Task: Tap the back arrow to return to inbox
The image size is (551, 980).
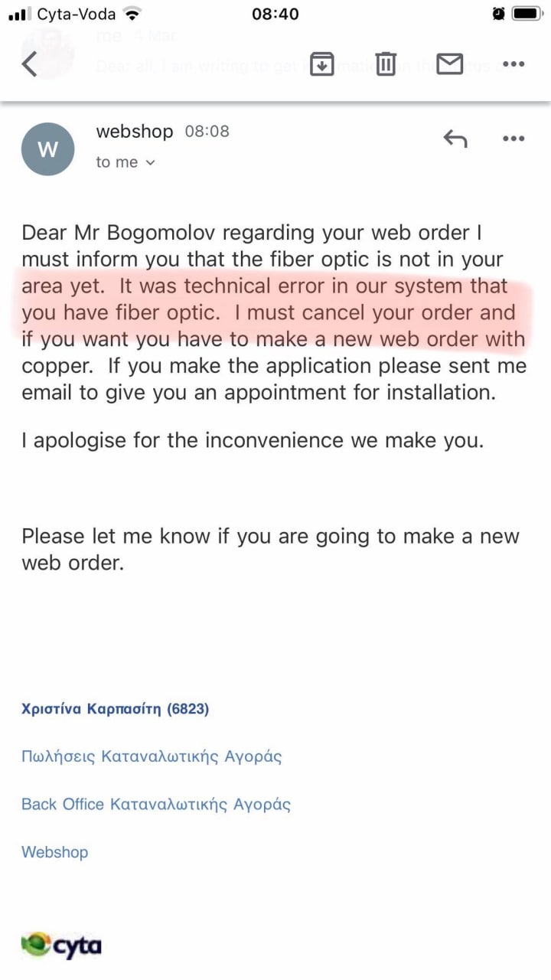Action: [30, 64]
